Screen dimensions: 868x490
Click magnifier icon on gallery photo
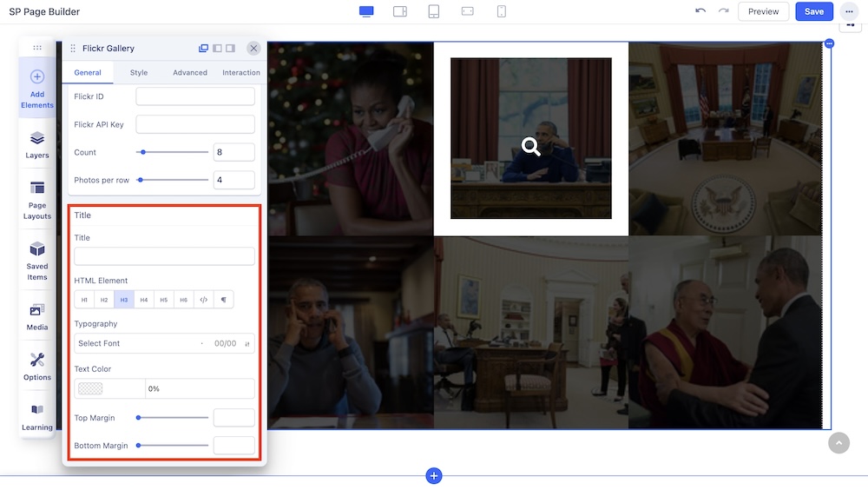coord(531,147)
